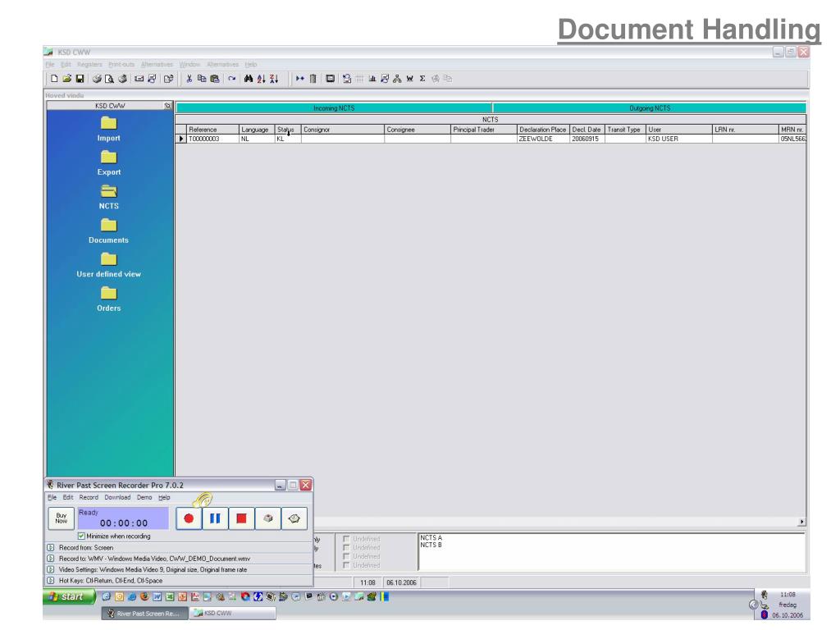Open Registers menu in KSD CWW
Image resolution: width=840 pixels, height=630 pixels.
coord(89,64)
